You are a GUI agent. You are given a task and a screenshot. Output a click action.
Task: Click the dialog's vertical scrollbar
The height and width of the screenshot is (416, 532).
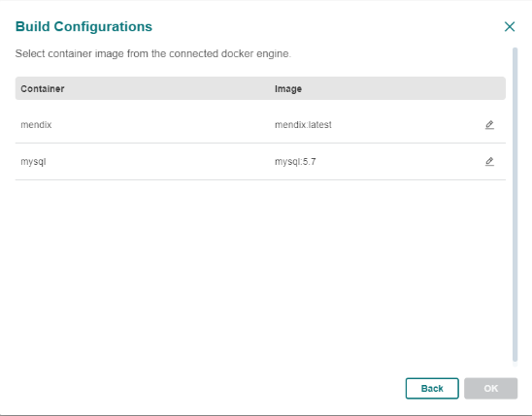coord(515,205)
